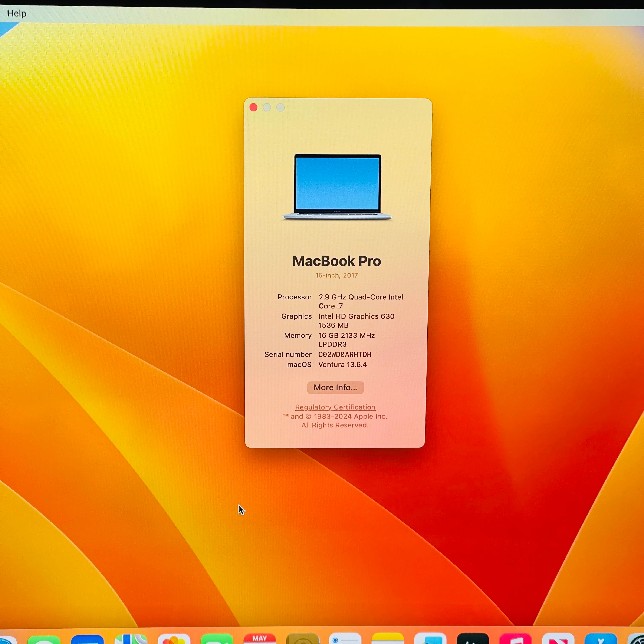644x644 pixels.
Task: Select the 15-inch, 2017 model text
Action: point(337,275)
